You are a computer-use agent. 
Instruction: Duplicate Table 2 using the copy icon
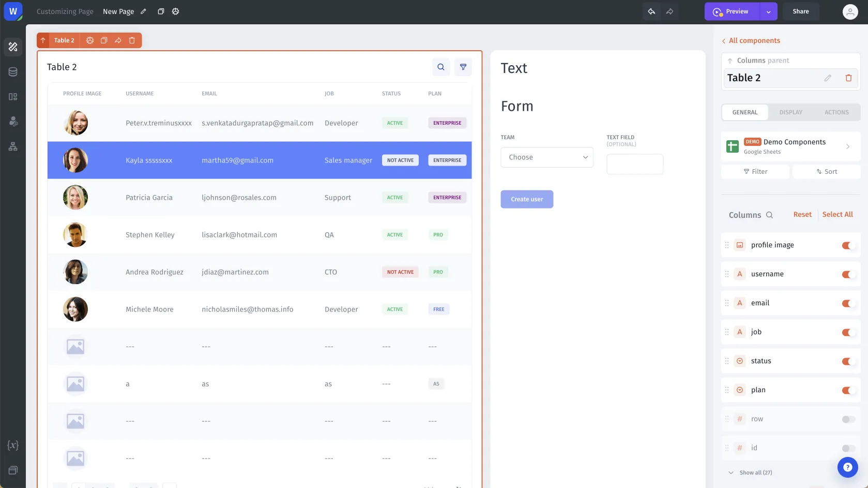point(104,40)
